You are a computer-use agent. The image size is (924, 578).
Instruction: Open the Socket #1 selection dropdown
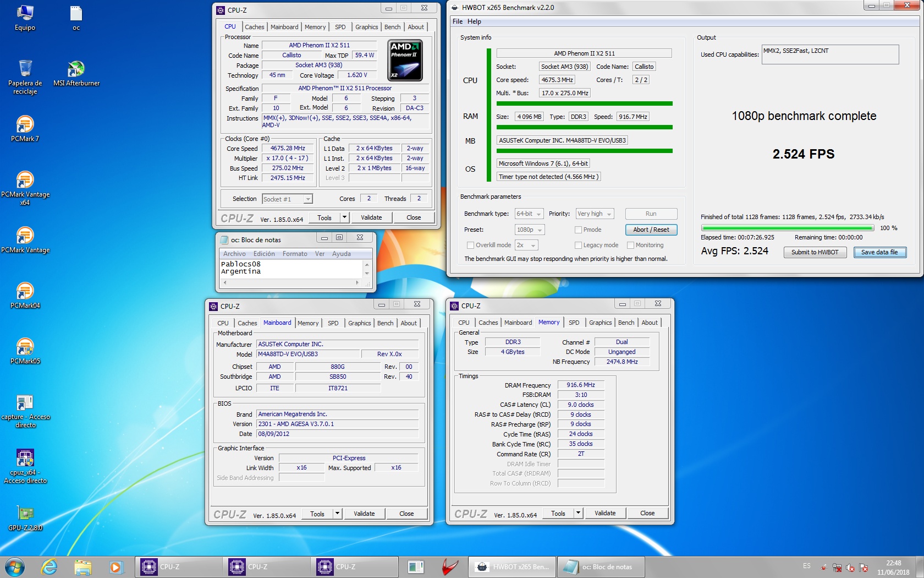pyautogui.click(x=288, y=199)
